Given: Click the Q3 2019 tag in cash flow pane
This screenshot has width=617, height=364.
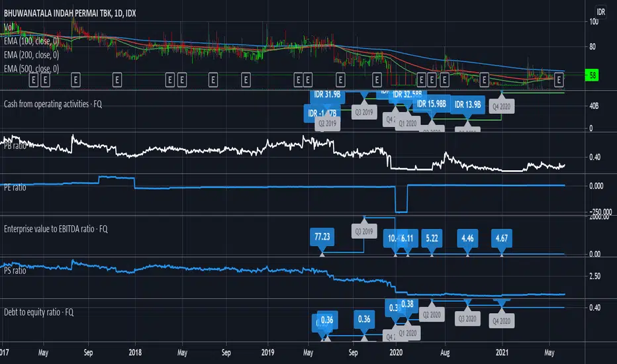Looking at the screenshot, I should tap(364, 112).
